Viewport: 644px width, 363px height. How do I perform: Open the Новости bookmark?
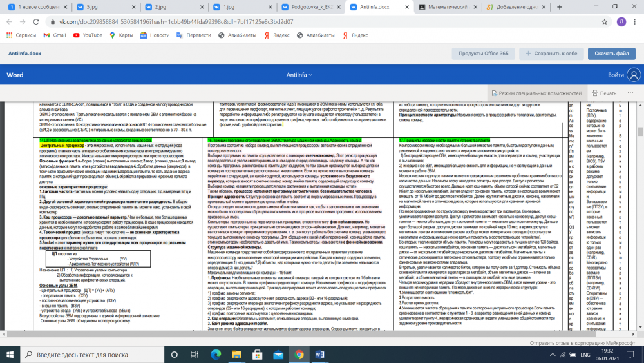point(155,35)
